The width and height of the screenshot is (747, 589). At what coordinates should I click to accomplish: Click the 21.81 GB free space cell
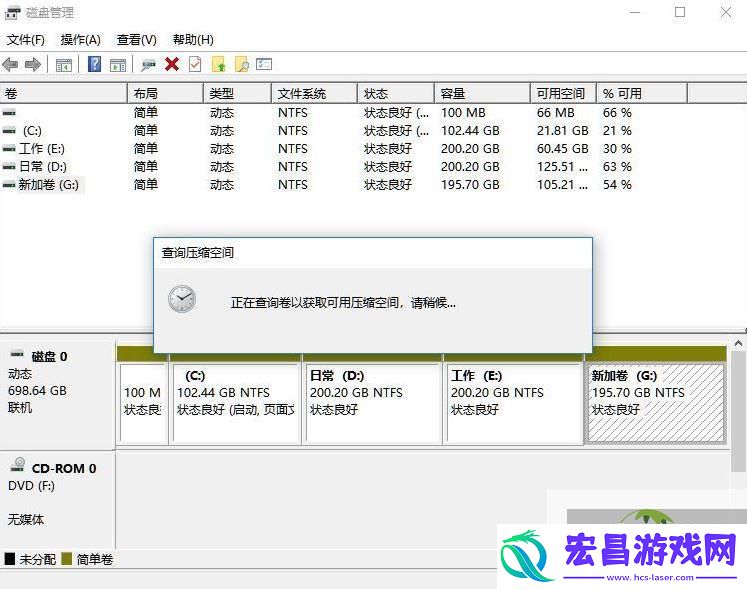coord(563,131)
